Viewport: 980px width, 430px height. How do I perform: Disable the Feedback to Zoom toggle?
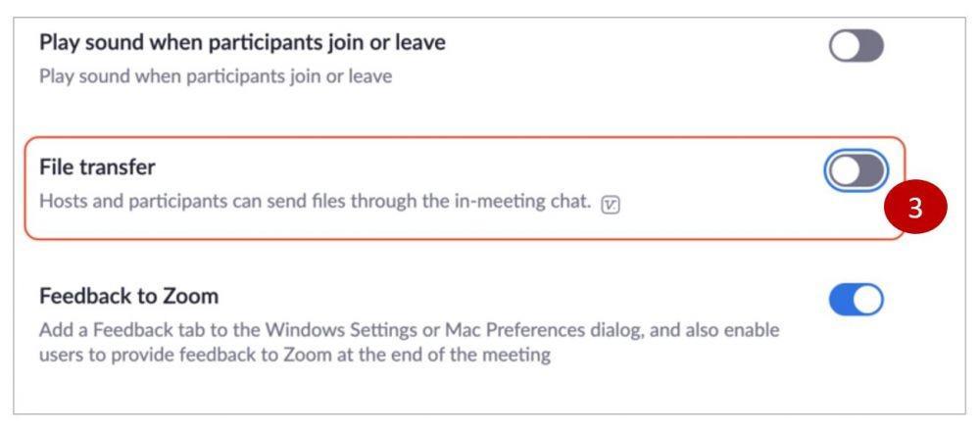point(857,300)
